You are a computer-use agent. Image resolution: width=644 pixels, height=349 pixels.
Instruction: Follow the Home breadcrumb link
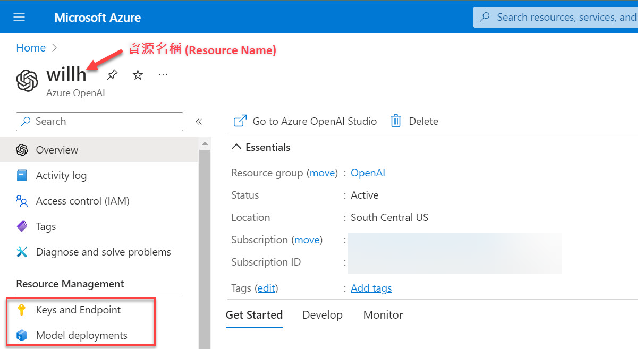(x=31, y=48)
